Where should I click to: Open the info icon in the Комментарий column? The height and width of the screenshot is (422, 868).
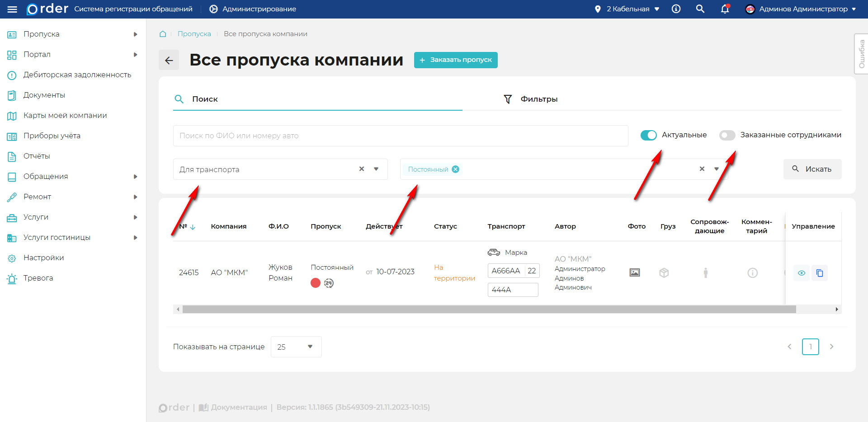(x=752, y=272)
